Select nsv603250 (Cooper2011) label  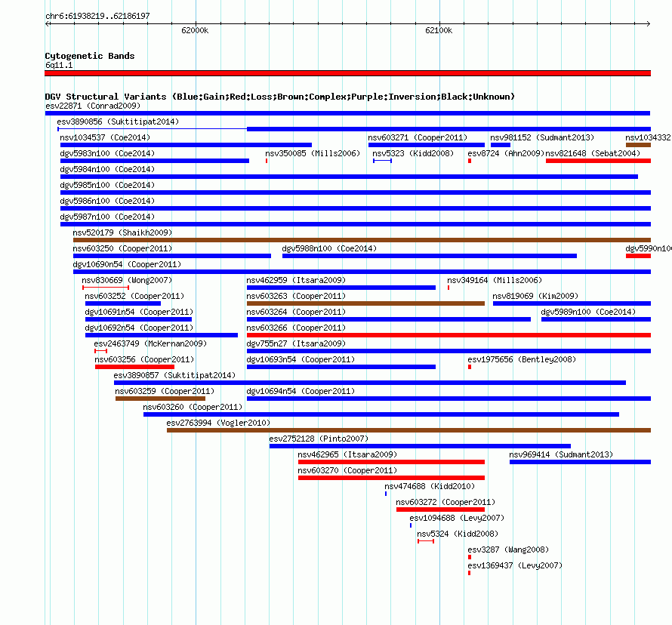click(122, 248)
